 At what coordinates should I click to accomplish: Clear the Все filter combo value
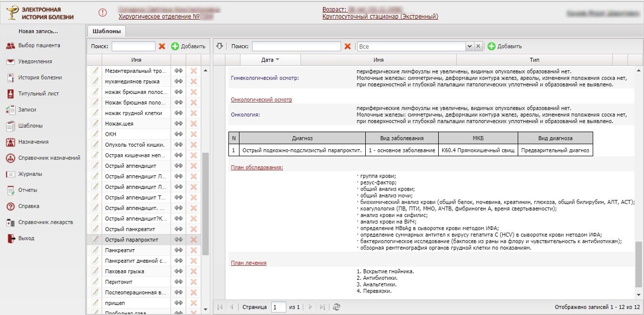click(x=478, y=46)
